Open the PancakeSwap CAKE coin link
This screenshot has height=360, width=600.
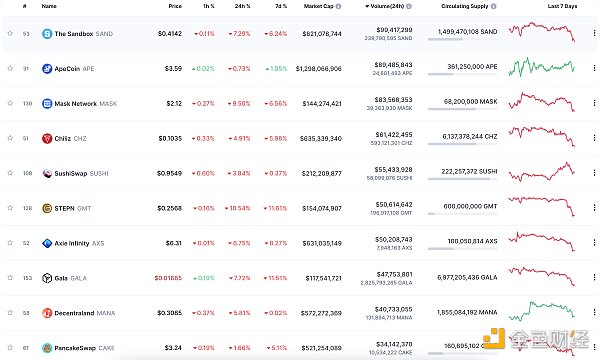point(85,348)
